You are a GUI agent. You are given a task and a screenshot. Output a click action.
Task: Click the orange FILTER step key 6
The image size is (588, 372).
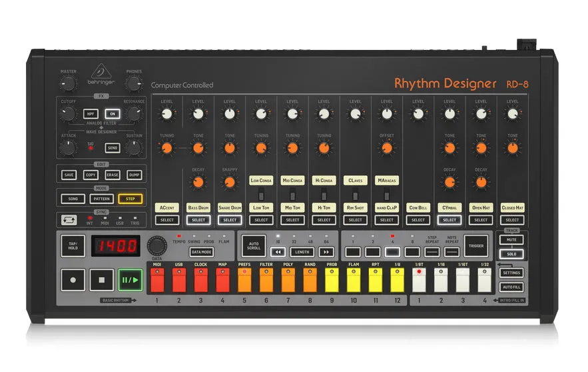click(266, 279)
